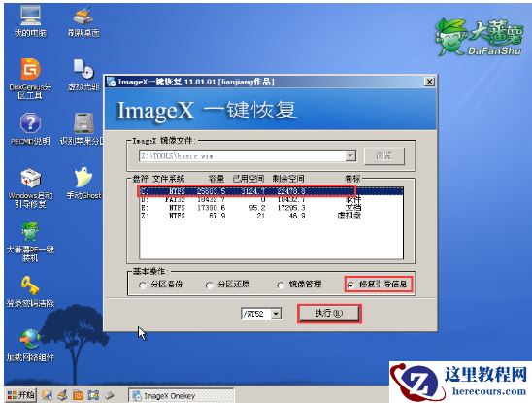
Task: Open the /NT52 dropdown list
Action: (x=276, y=314)
